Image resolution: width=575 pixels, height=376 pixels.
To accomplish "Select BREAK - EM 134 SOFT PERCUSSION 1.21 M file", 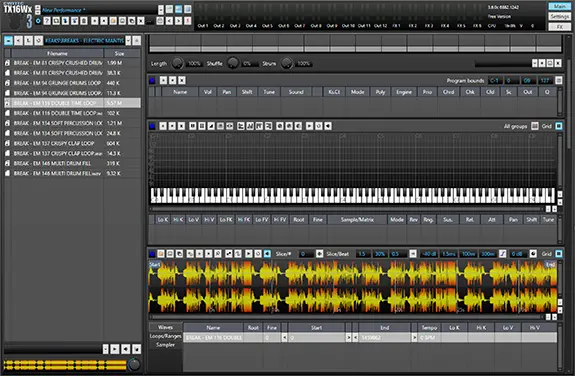I will (x=72, y=123).
